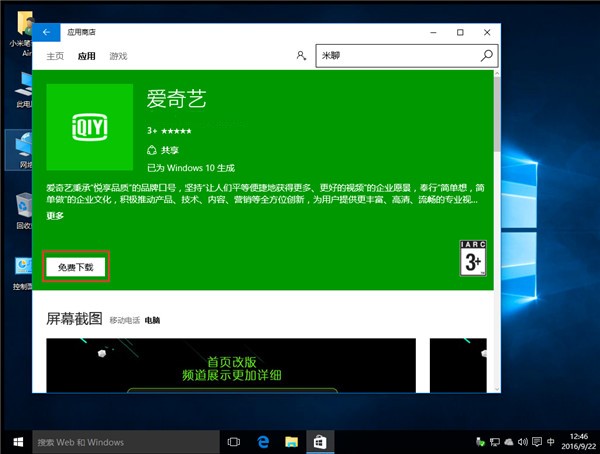Open the Recycle Bin desktop icon
Image resolution: width=600 pixels, height=454 pixels.
tap(24, 211)
